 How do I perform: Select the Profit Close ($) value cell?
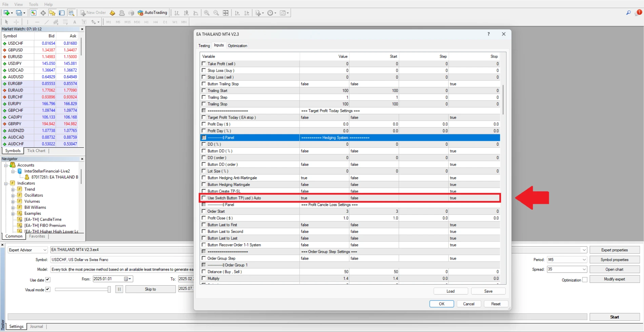324,218
